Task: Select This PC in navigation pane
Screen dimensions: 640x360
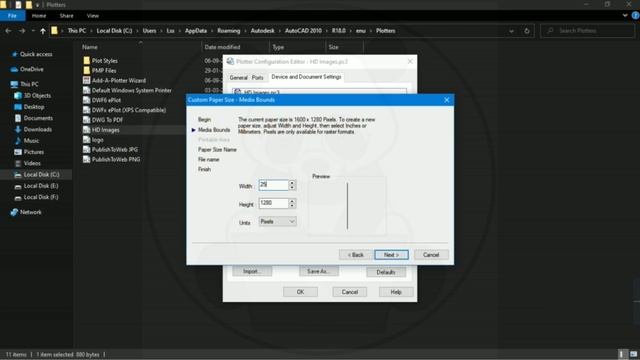Action: (x=29, y=84)
